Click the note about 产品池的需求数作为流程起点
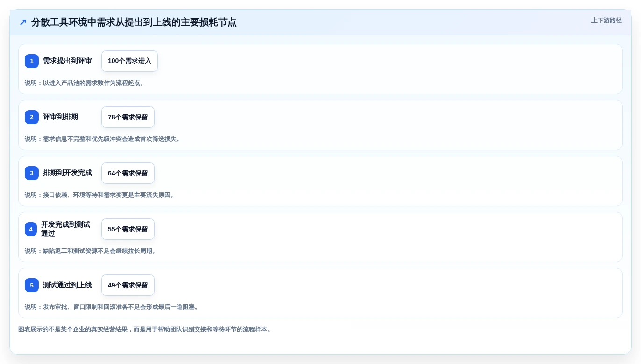This screenshot has width=641, height=364. [x=85, y=83]
